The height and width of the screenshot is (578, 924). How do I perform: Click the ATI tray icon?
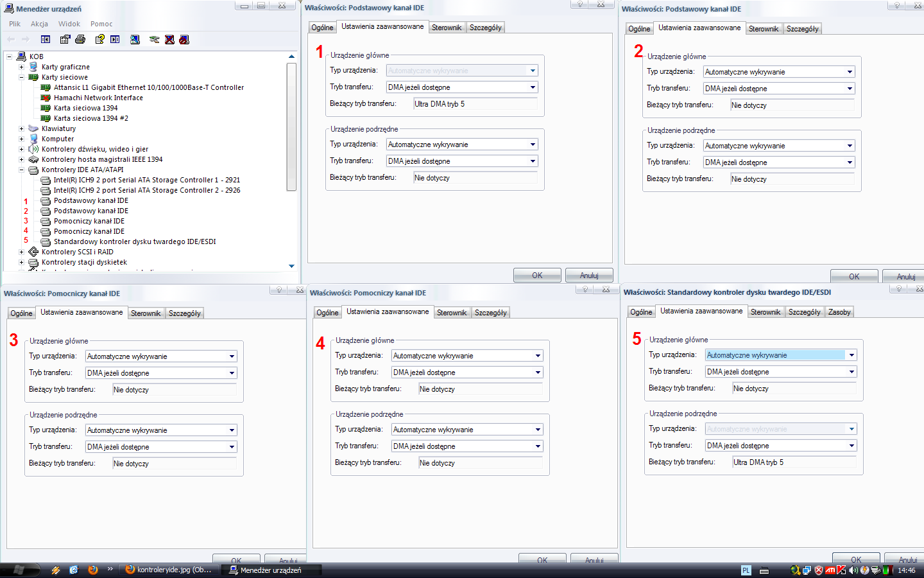830,570
